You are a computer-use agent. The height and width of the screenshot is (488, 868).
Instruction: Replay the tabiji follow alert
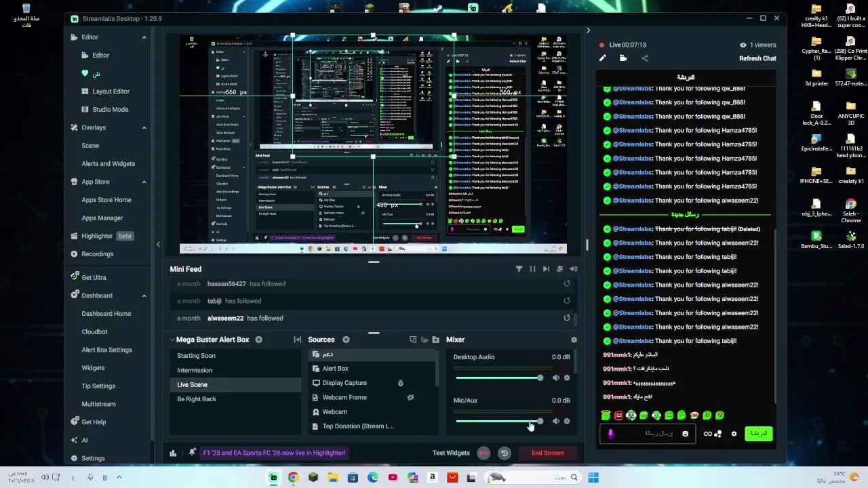[x=567, y=300]
